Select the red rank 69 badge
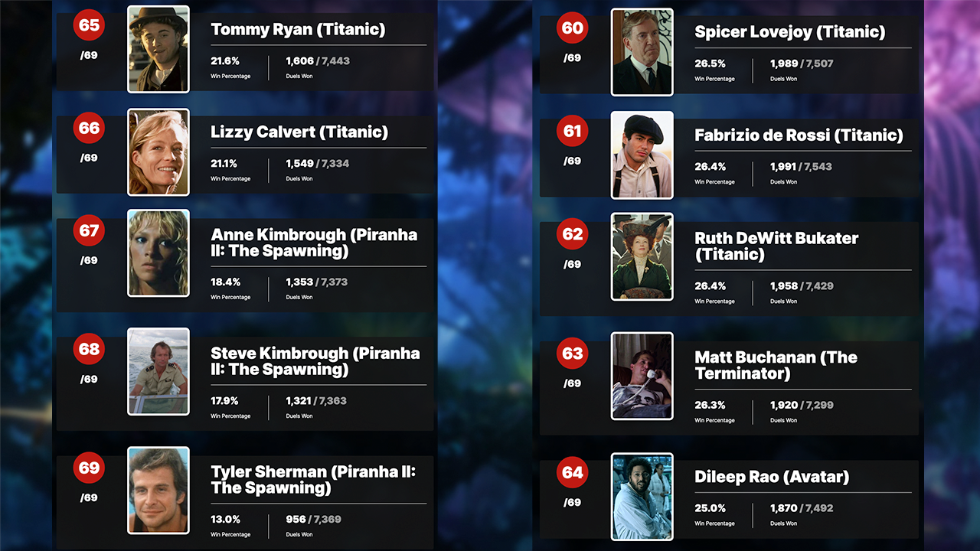The image size is (980, 551). point(89,468)
